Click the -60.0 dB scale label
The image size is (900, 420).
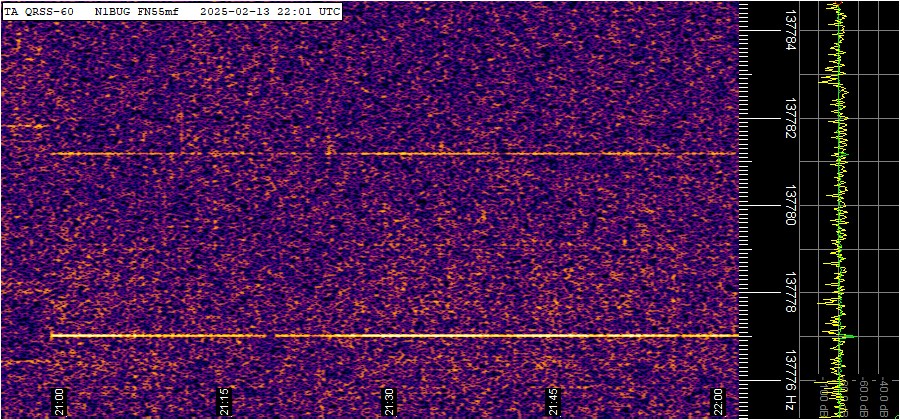click(x=862, y=396)
